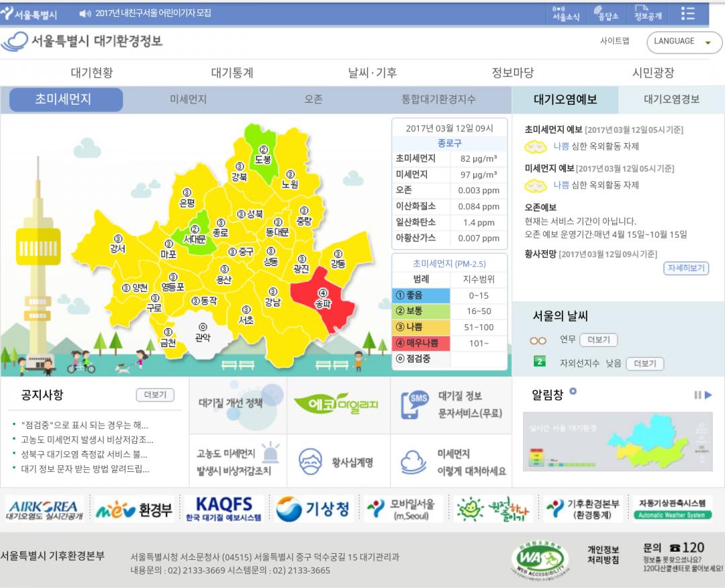Image resolution: width=725 pixels, height=588 pixels.
Task: Expand 공지사항 with the 더보기 button
Action: [155, 395]
